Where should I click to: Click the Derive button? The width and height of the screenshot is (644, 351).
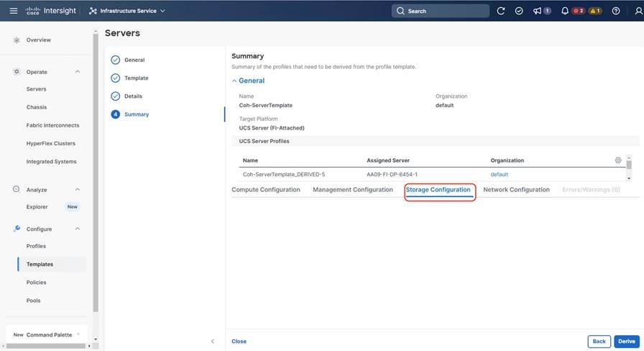(627, 341)
